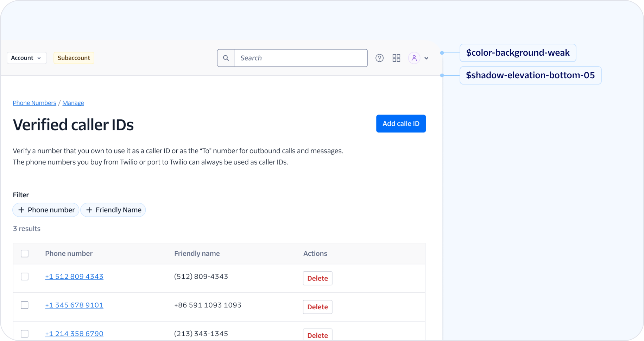
Task: Delete the (512) 809-4343 caller ID
Action: (x=317, y=278)
